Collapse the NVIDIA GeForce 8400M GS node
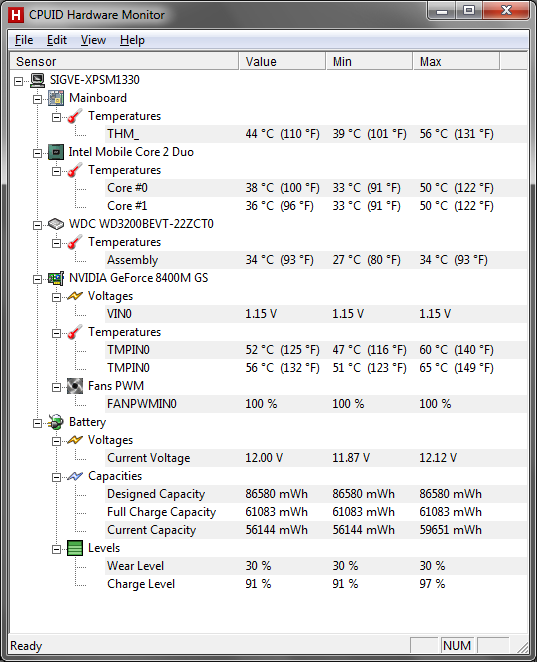538x665 pixels. [37, 279]
